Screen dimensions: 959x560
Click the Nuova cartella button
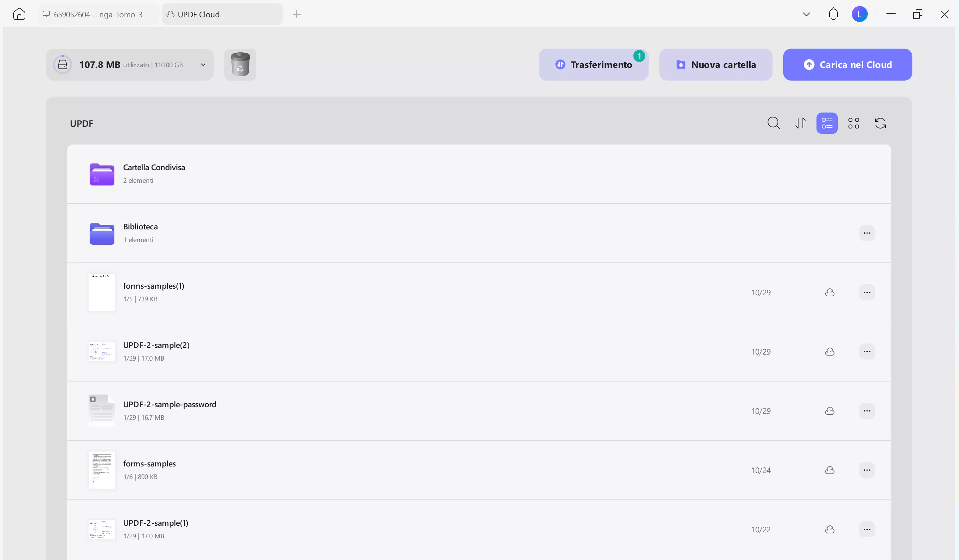716,65
